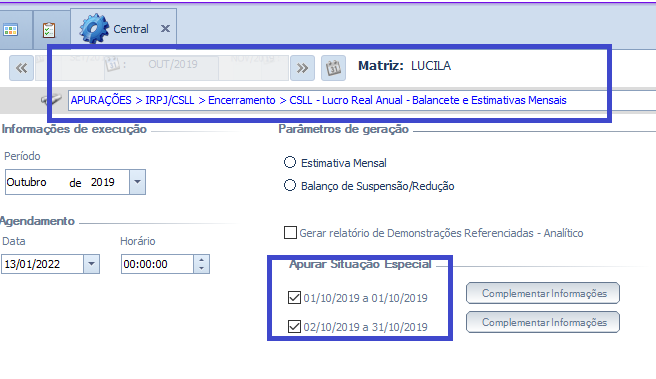
Task: Go to previous period with double-left arrows
Action: [x=21, y=68]
